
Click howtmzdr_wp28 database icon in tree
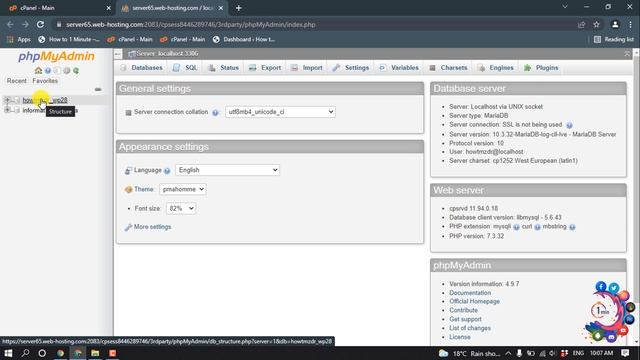[16, 100]
